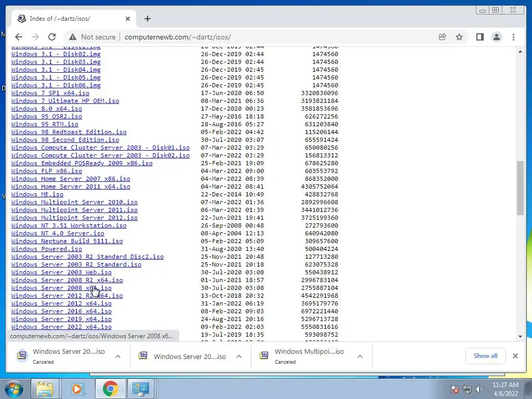Open the Chrome profile avatar
The width and height of the screenshot is (532, 399).
pyautogui.click(x=497, y=37)
